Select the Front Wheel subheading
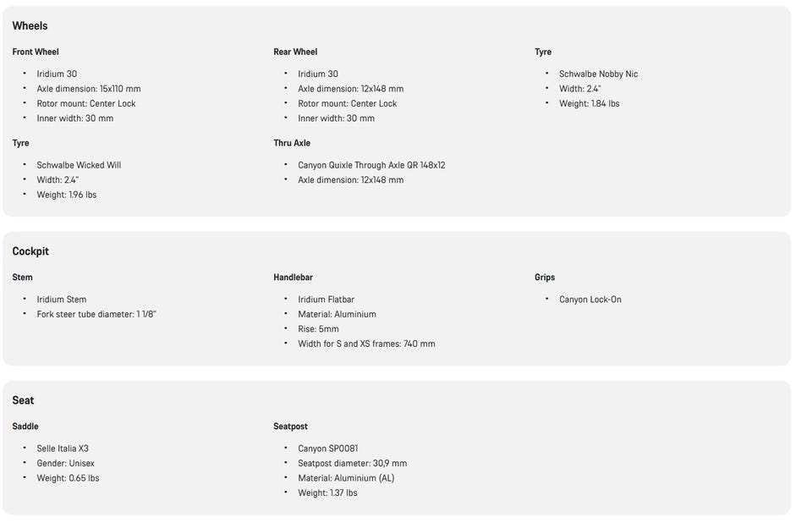Image resolution: width=812 pixels, height=523 pixels. 36,52
